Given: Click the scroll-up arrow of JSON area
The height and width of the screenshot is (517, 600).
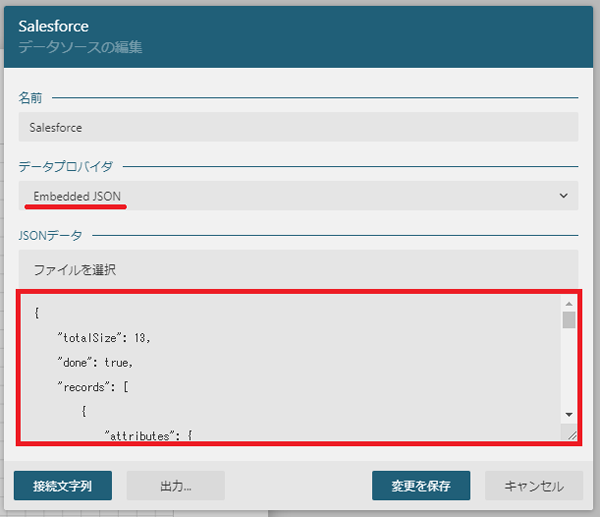Looking at the screenshot, I should [569, 304].
